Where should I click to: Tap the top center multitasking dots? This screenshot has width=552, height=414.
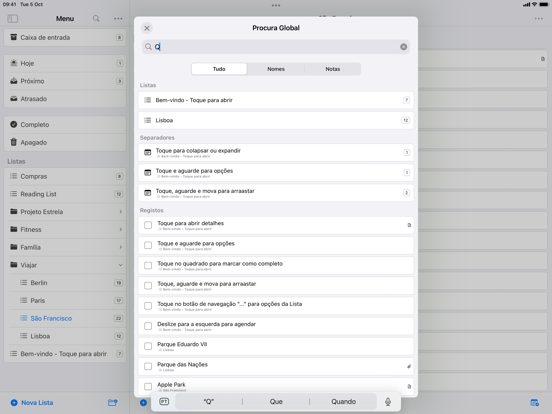(276, 5)
